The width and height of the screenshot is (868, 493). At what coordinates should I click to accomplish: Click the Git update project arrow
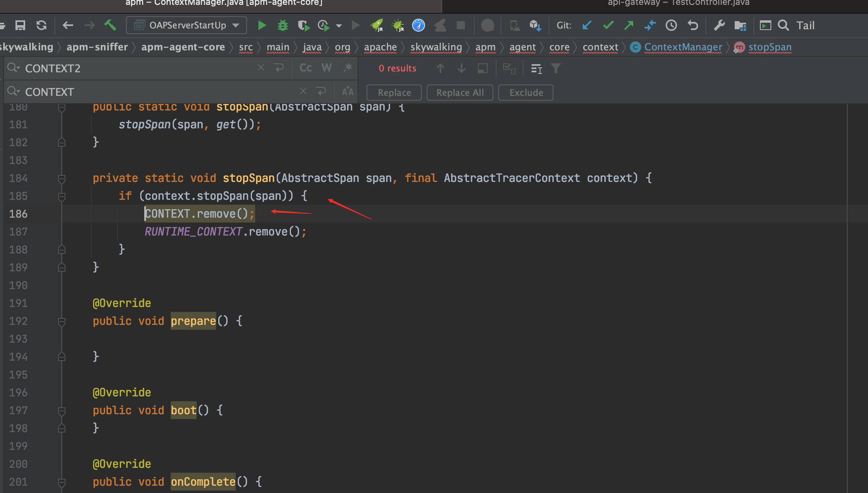point(586,26)
